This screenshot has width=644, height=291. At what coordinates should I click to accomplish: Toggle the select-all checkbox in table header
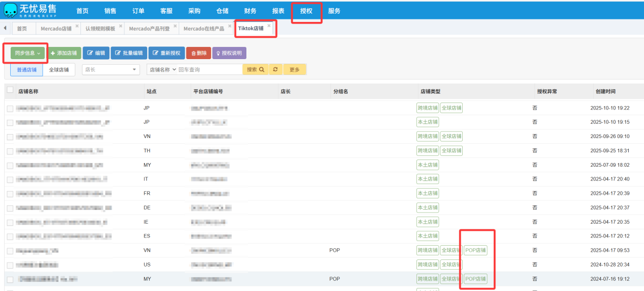tap(10, 90)
